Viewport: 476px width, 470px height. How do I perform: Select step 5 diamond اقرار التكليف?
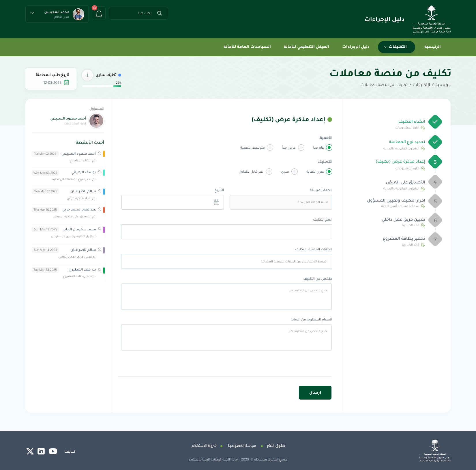[435, 201]
